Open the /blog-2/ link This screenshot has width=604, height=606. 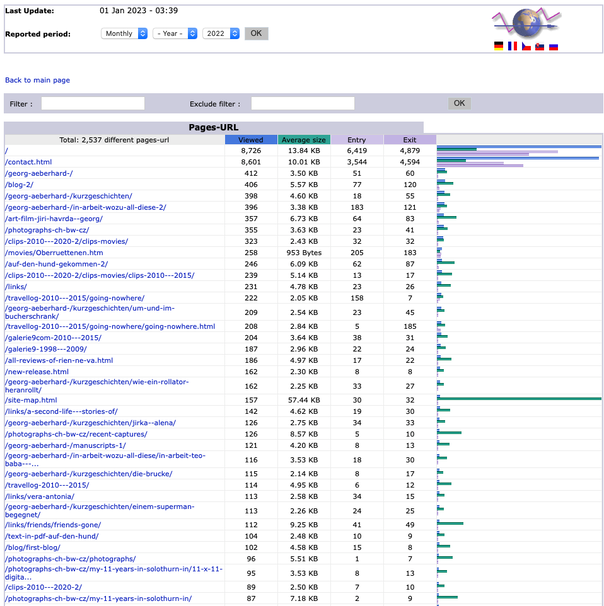(19, 185)
